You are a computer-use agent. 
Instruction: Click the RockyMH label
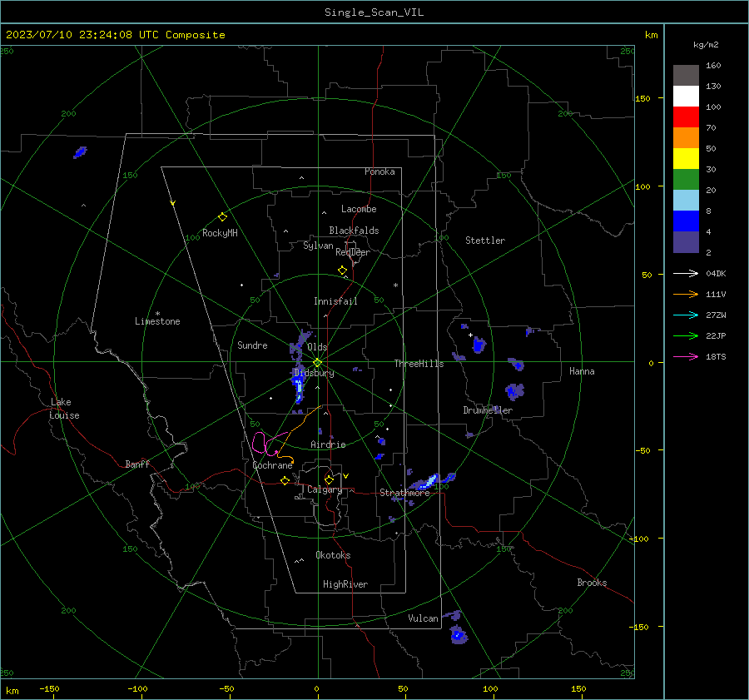tap(220, 233)
